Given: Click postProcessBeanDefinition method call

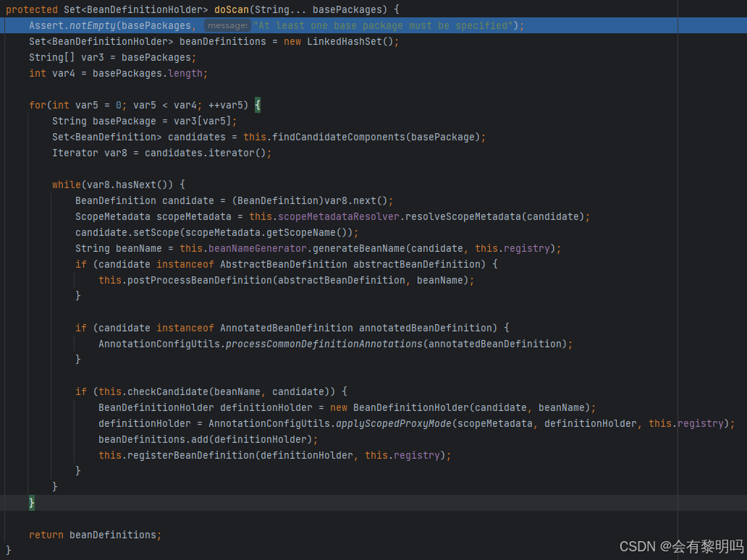Looking at the screenshot, I should point(200,281).
